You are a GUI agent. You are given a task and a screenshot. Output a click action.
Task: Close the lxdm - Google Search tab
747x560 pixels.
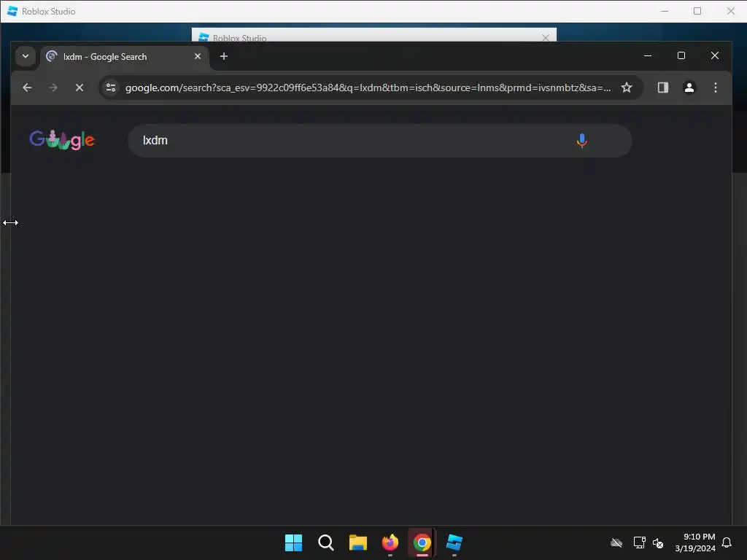tap(198, 56)
